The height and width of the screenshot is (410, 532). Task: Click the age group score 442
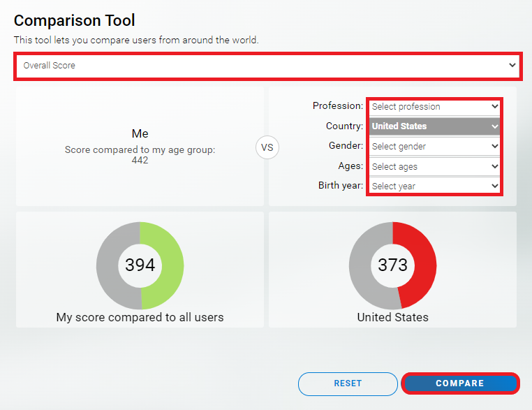pos(140,160)
